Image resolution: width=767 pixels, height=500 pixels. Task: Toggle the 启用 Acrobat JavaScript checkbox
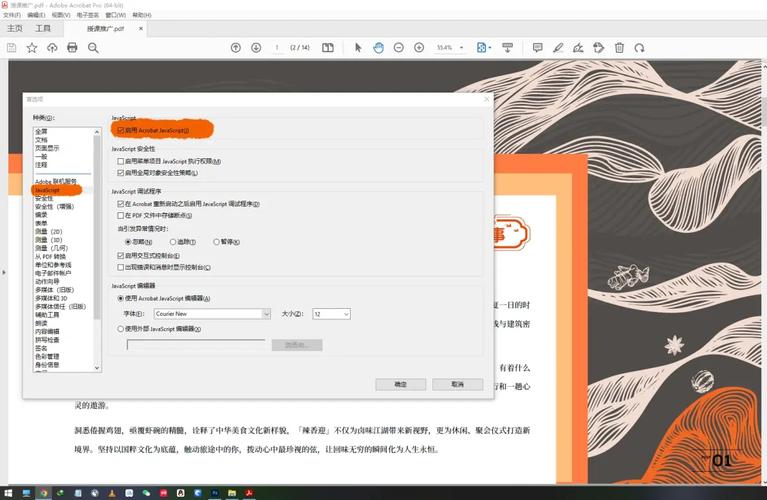(120, 130)
